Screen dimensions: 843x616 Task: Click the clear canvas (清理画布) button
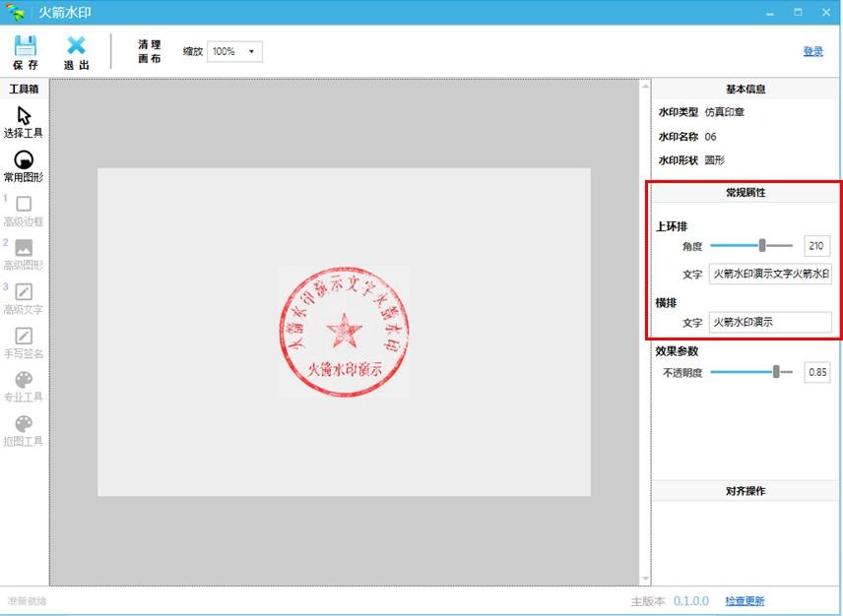pyautogui.click(x=149, y=52)
